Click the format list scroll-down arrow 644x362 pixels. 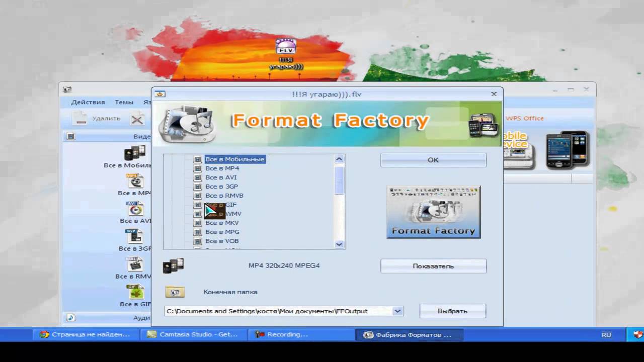coord(339,244)
